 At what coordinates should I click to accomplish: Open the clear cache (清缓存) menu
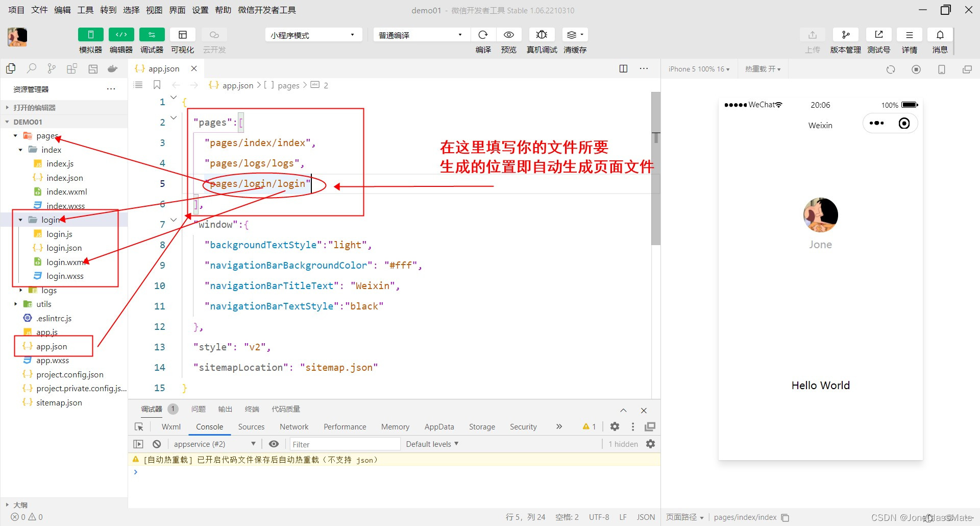(x=575, y=35)
